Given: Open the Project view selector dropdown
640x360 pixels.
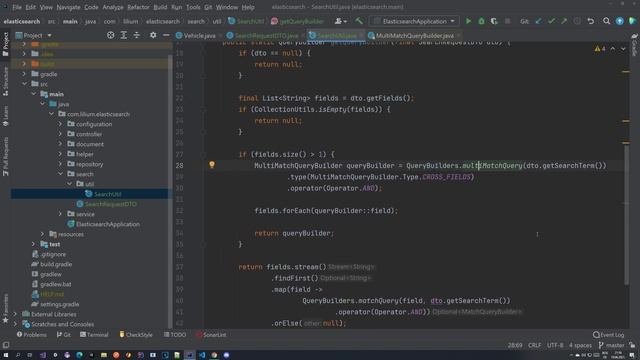Looking at the screenshot, I should [x=33, y=36].
